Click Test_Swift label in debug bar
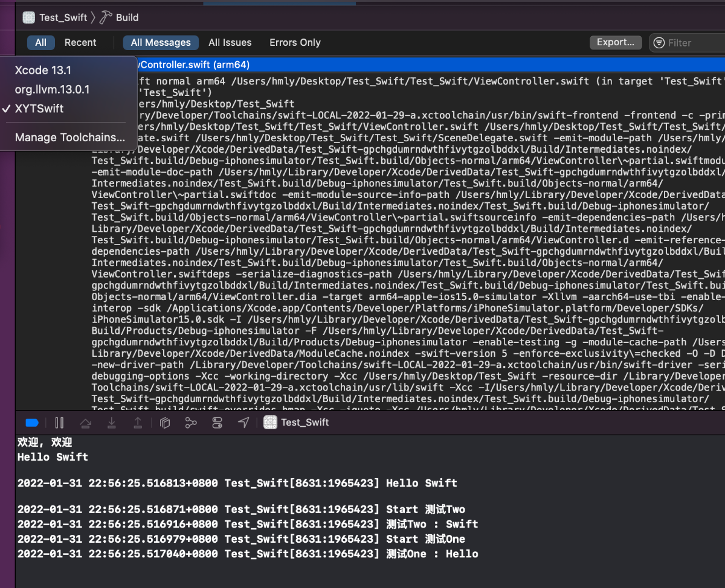This screenshot has width=725, height=588. click(305, 423)
